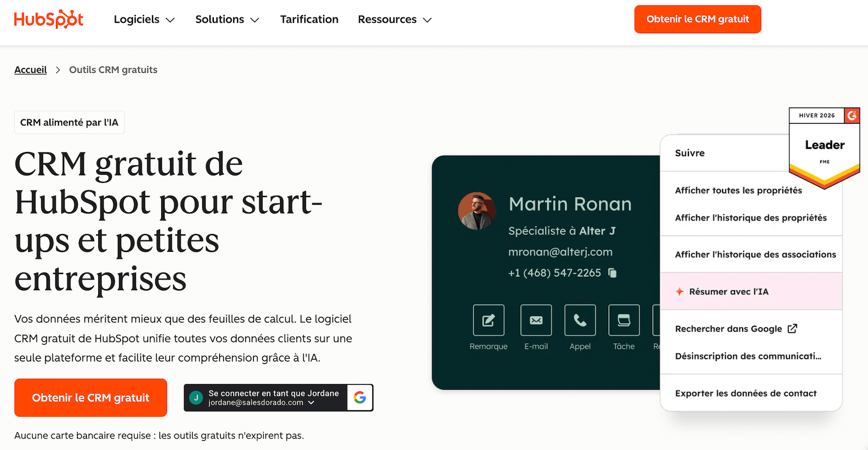Click the CRM gratuit de HubSpot headline
This screenshot has height=450, width=868.
coord(168,221)
